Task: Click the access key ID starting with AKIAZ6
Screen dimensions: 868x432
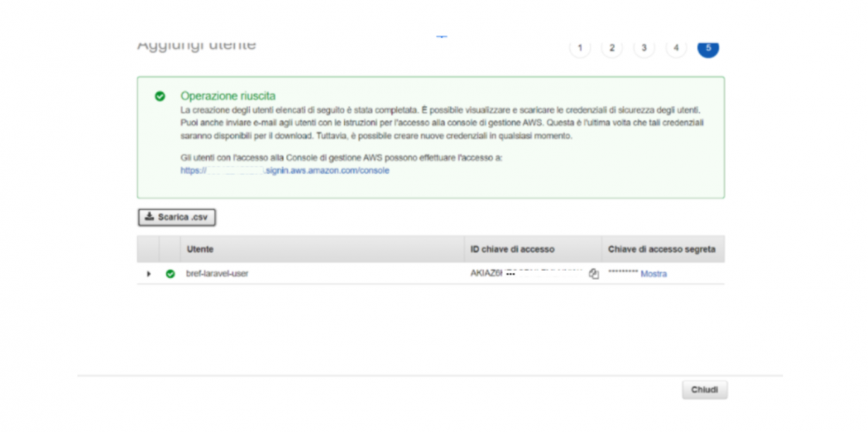Action: 525,274
